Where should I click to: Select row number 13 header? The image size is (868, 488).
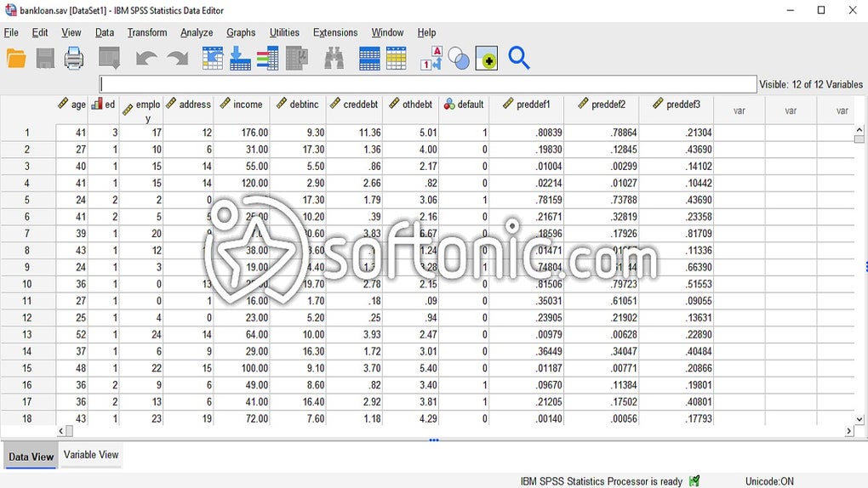click(x=27, y=334)
